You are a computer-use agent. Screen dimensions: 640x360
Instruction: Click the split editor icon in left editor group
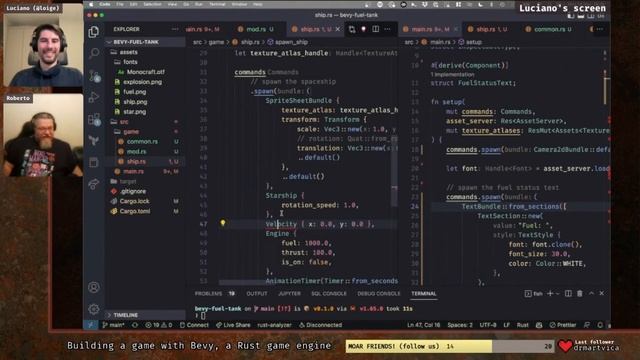pos(376,29)
